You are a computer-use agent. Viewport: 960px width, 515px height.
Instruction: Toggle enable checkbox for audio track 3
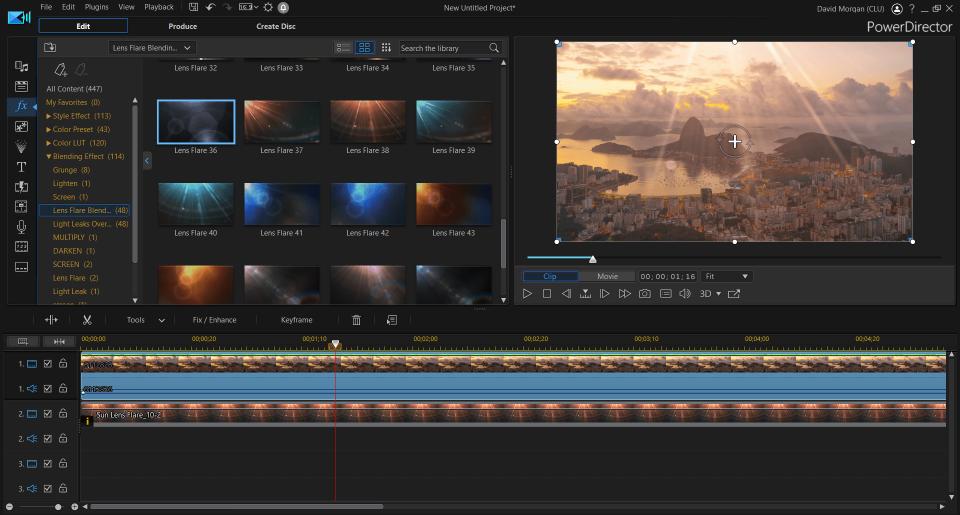point(48,489)
